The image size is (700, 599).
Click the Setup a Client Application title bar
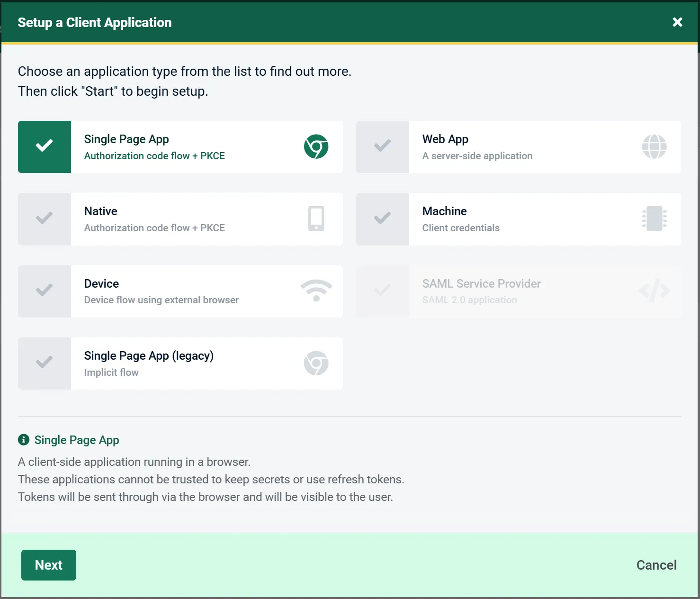(x=94, y=22)
